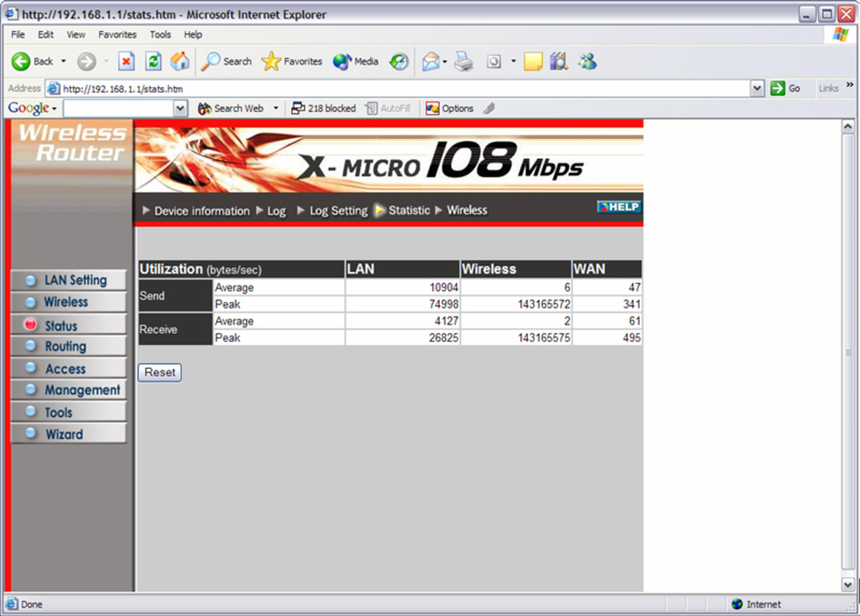Open Wireless in the left sidebar
The image size is (860, 616).
click(68, 302)
